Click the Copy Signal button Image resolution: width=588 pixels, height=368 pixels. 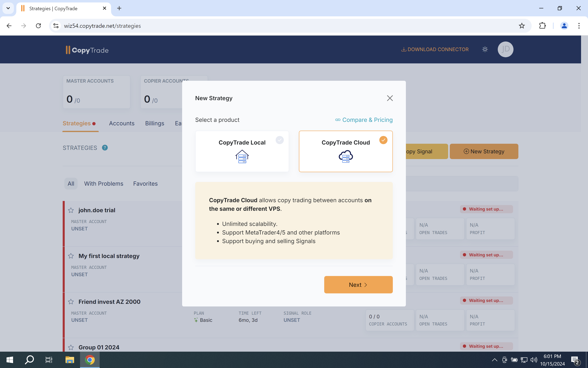[427, 151]
